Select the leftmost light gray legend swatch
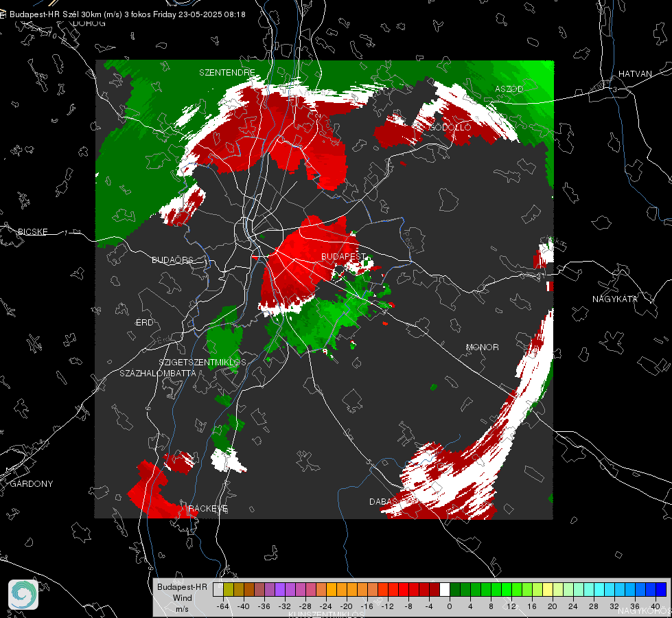This screenshot has height=618, width=672. [218, 589]
